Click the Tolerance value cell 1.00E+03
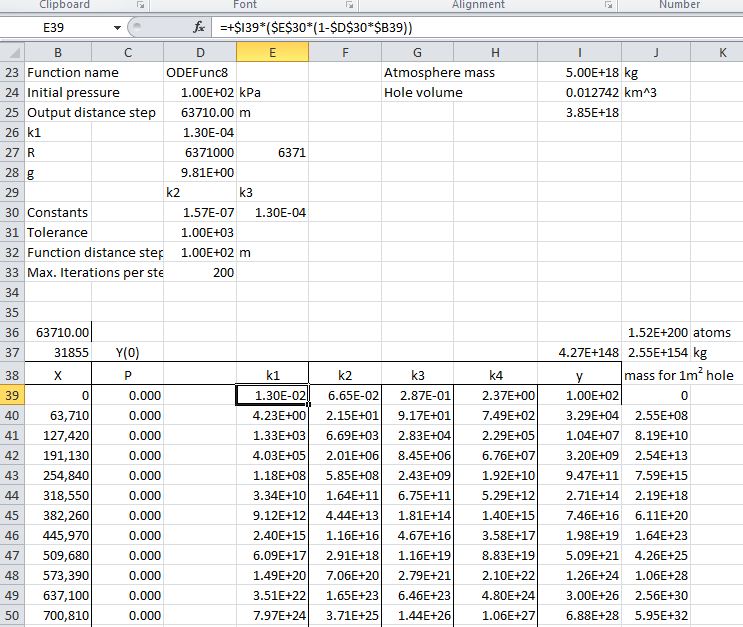This screenshot has width=743, height=627. pos(199,232)
